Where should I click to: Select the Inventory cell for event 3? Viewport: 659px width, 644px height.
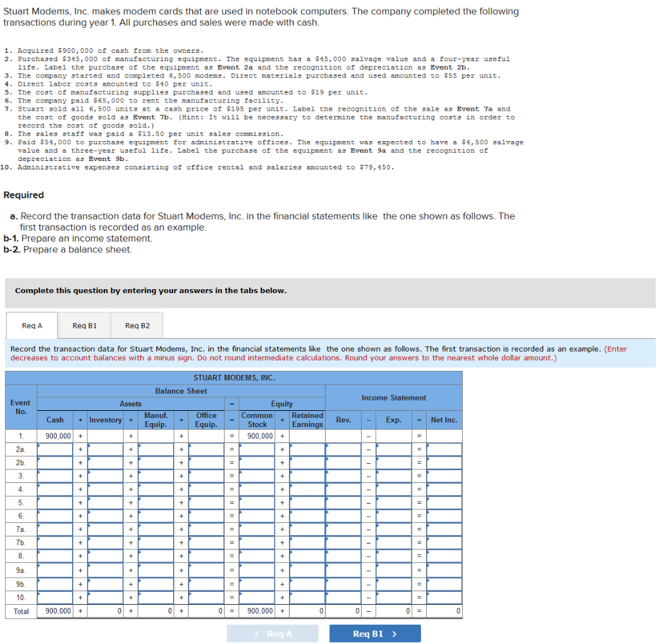point(106,476)
